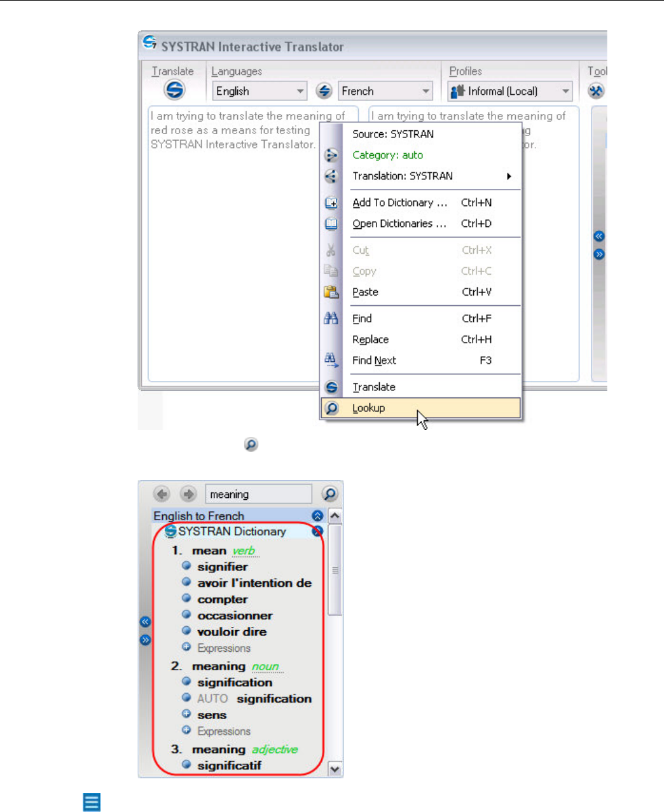Click the lookup forward arrow button

tap(188, 494)
